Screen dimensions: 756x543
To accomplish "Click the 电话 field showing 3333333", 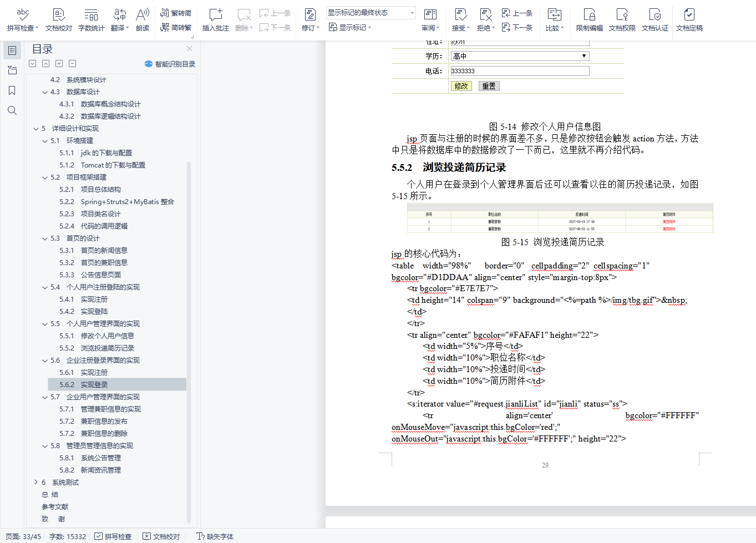I will [x=519, y=71].
